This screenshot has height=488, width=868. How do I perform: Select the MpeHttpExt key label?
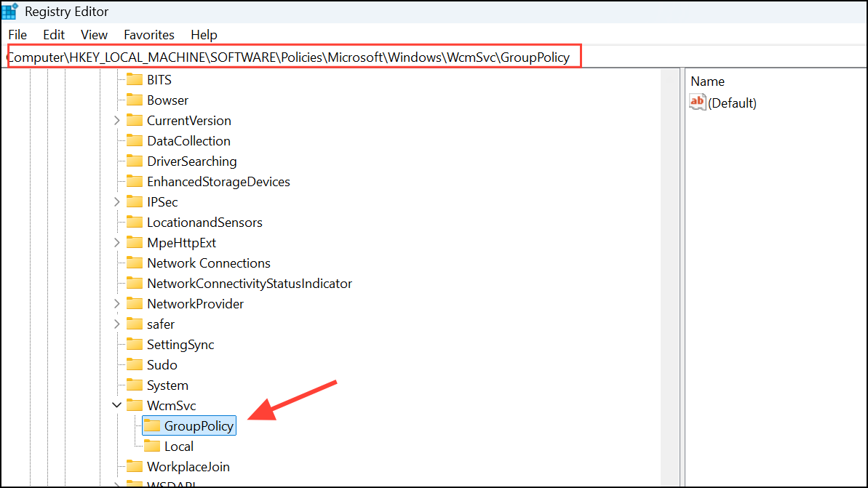coord(181,242)
